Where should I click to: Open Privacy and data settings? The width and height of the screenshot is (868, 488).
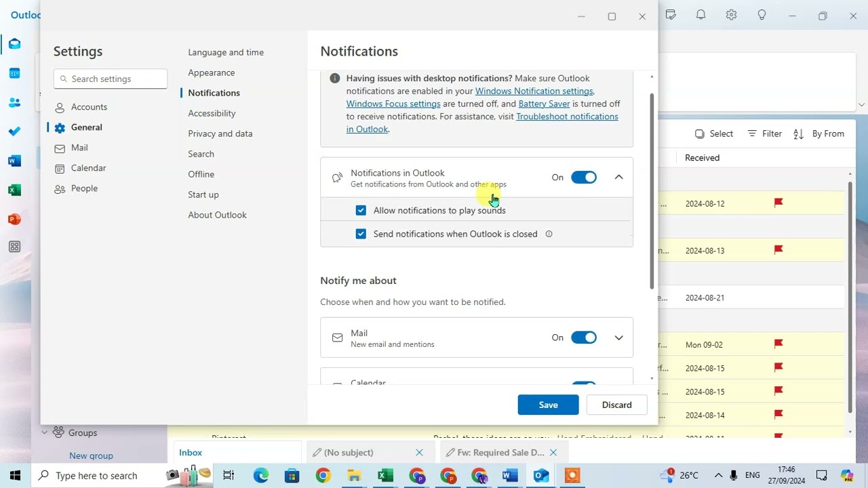tap(220, 134)
